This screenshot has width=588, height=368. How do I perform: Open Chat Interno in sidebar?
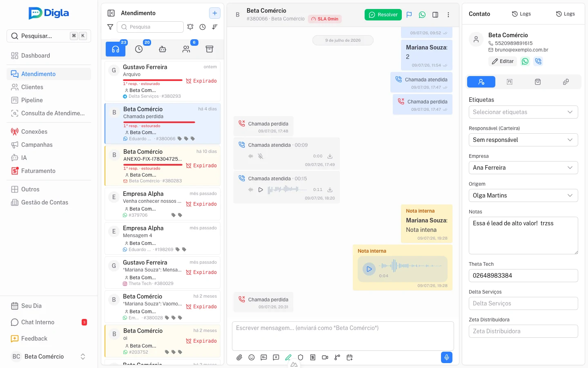pyautogui.click(x=49, y=322)
